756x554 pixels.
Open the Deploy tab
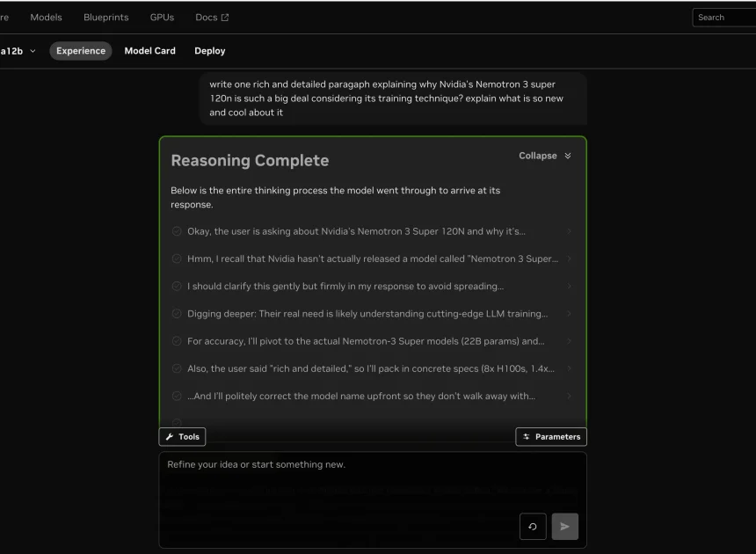click(210, 50)
